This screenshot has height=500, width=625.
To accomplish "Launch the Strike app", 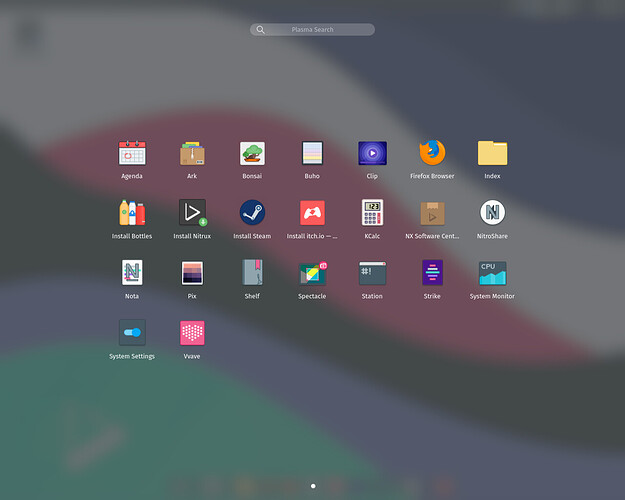I will [432, 273].
